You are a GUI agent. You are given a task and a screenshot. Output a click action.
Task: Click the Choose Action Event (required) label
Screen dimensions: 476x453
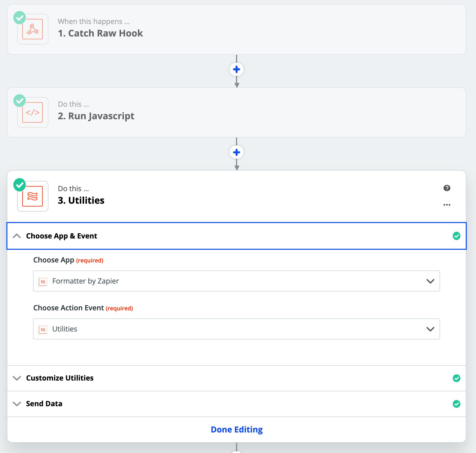(83, 308)
